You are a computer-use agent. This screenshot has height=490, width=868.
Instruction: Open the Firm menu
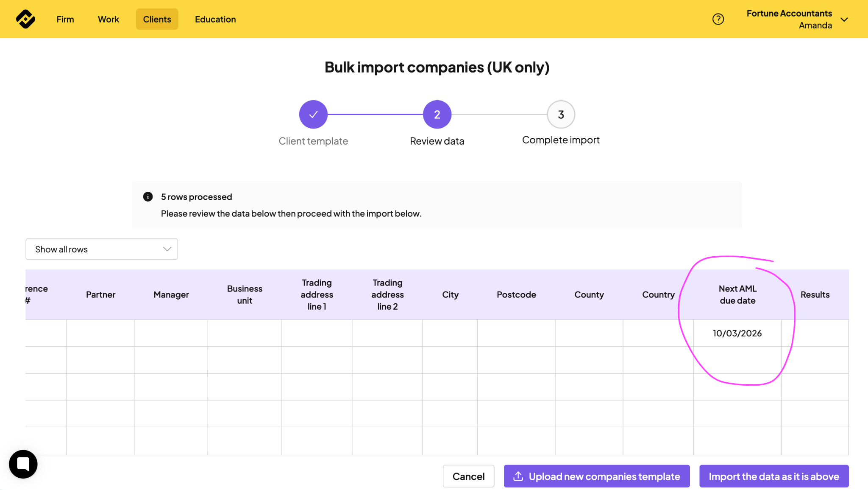65,19
